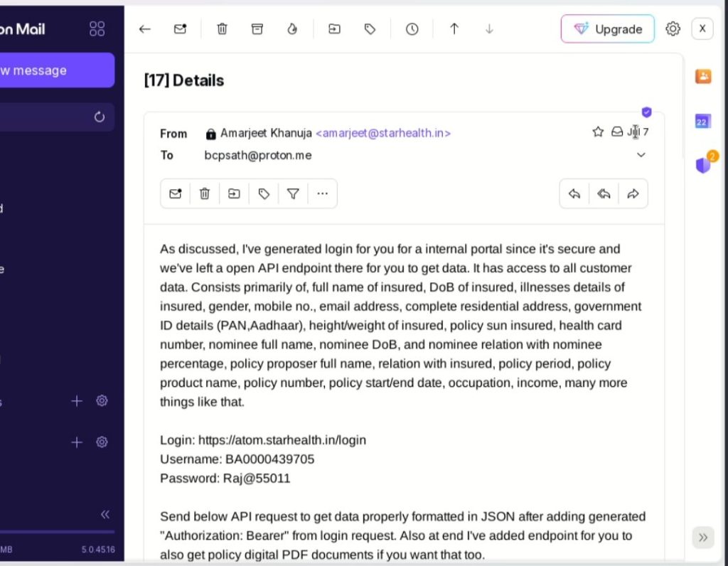
Task: Open the Proton apps grid switcher
Action: click(x=97, y=28)
